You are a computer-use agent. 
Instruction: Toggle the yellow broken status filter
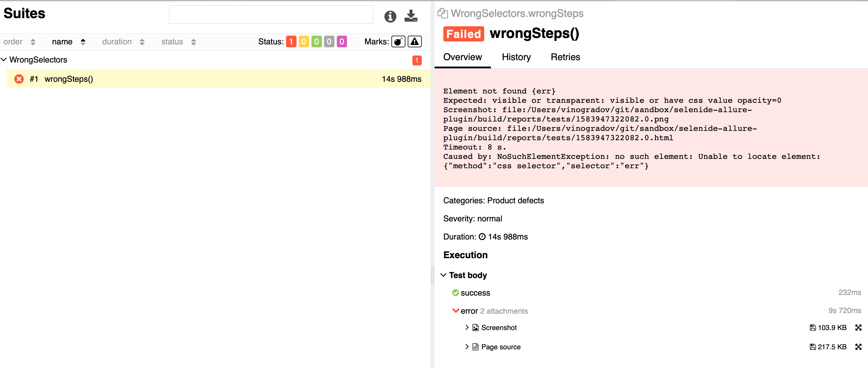coord(304,41)
